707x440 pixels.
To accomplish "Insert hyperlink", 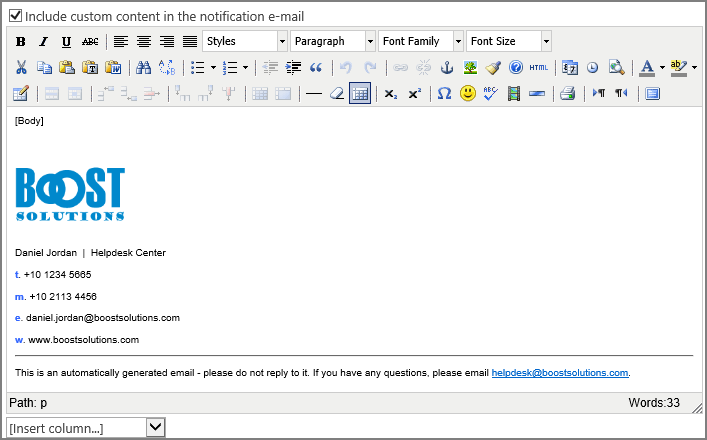I will coord(400,68).
